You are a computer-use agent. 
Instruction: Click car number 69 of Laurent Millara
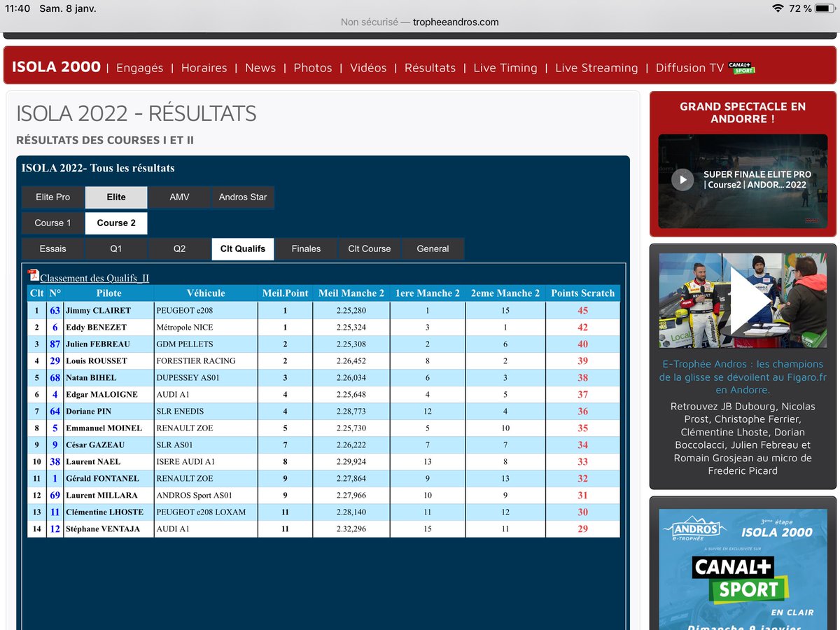[55, 495]
